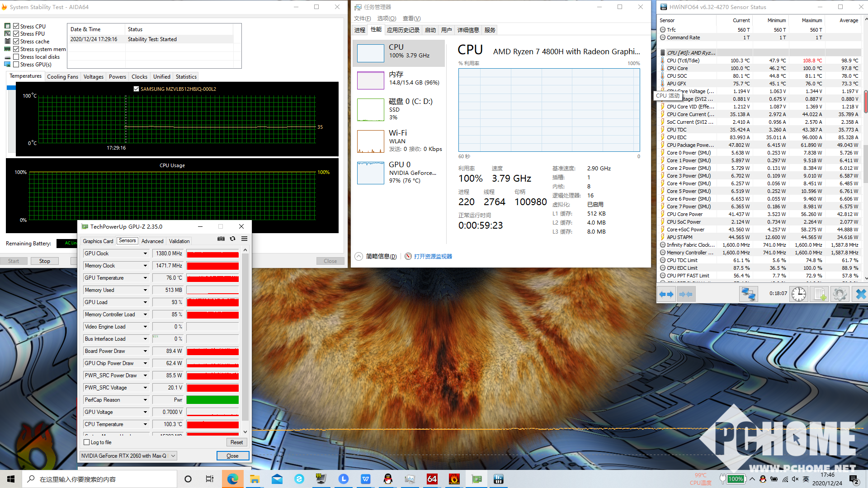868x488 pixels.
Task: Open Microsoft Edge from the taskbar
Action: 233,479
